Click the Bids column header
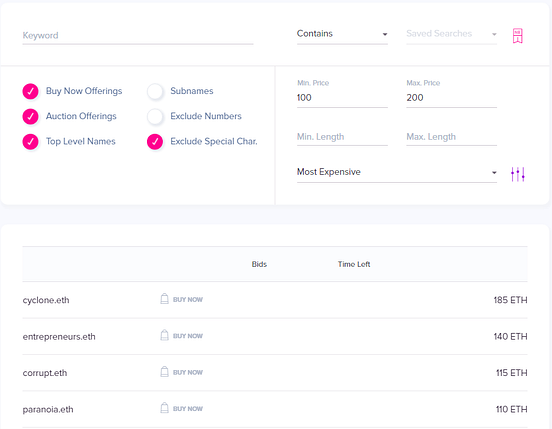The height and width of the screenshot is (429, 552). tap(259, 264)
